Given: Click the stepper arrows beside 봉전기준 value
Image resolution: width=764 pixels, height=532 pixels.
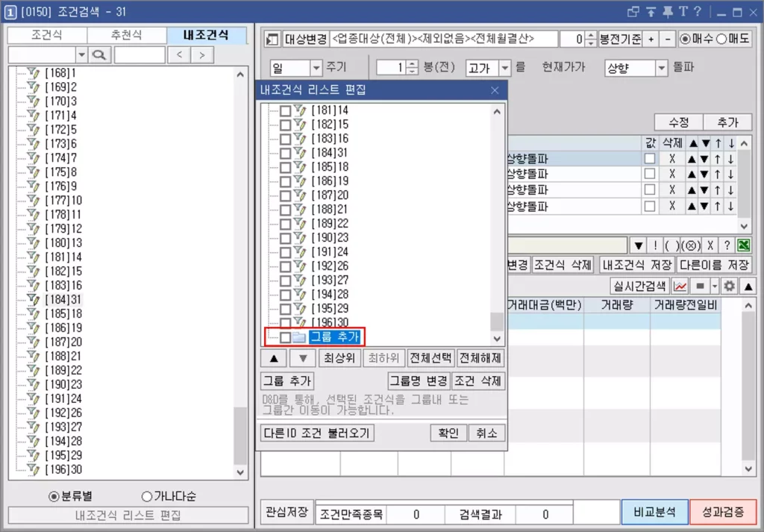Looking at the screenshot, I should tap(591, 40).
